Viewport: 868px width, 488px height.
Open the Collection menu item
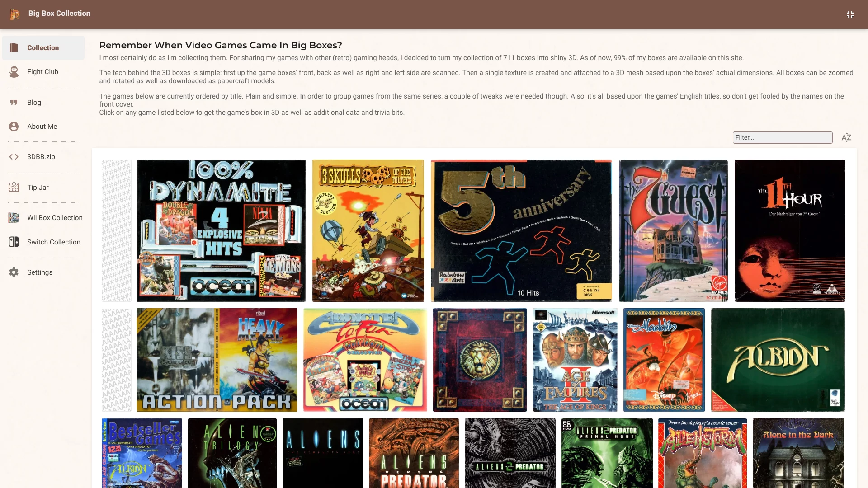click(x=43, y=47)
